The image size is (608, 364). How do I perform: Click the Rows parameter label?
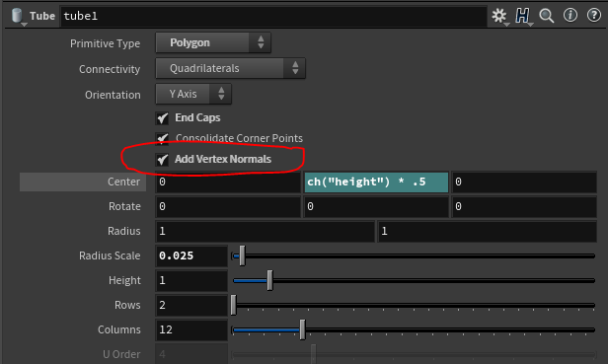coord(127,305)
